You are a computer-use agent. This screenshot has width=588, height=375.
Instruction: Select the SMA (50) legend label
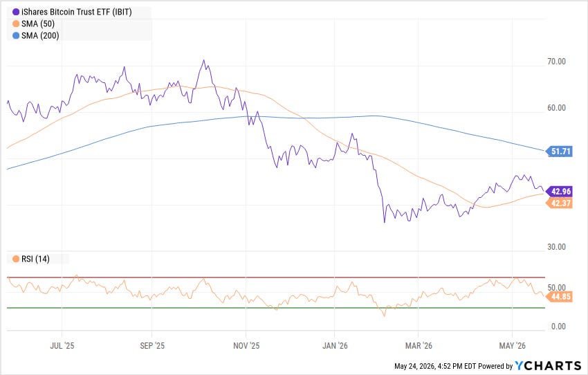[38, 24]
